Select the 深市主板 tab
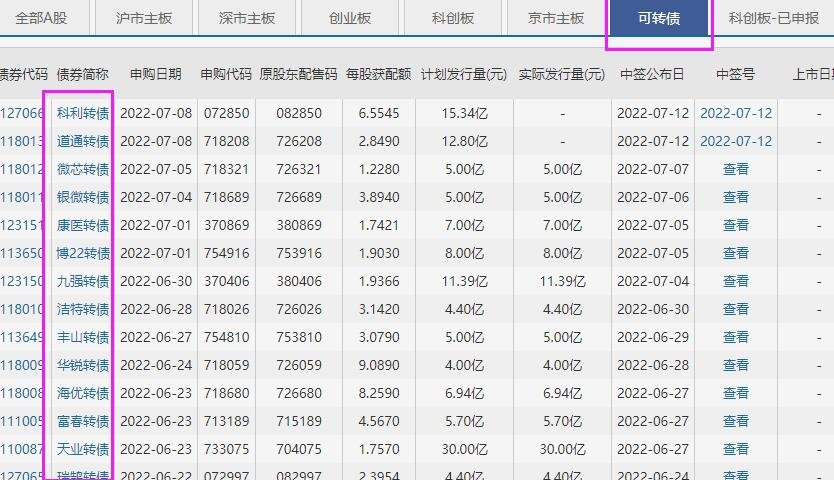This screenshot has height=480, width=834. pos(247,18)
